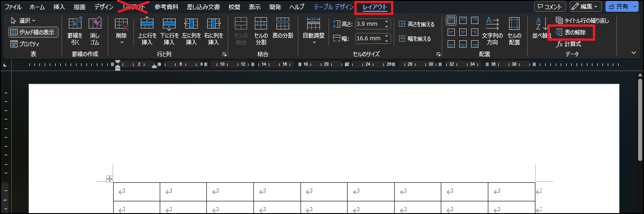Toggle タイトル行の繰り返し repeat header rows
The height and width of the screenshot is (214, 644).
coord(582,20)
